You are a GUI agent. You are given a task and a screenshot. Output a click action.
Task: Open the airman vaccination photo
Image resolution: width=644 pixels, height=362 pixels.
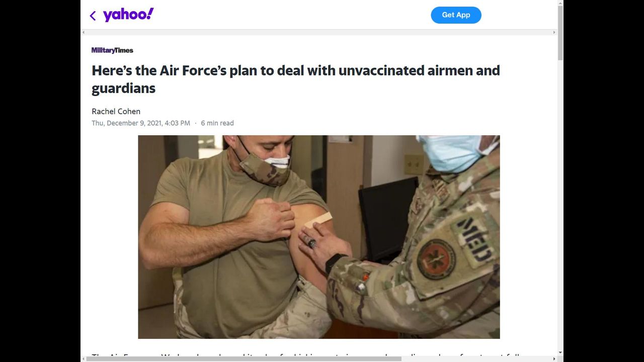click(x=319, y=237)
